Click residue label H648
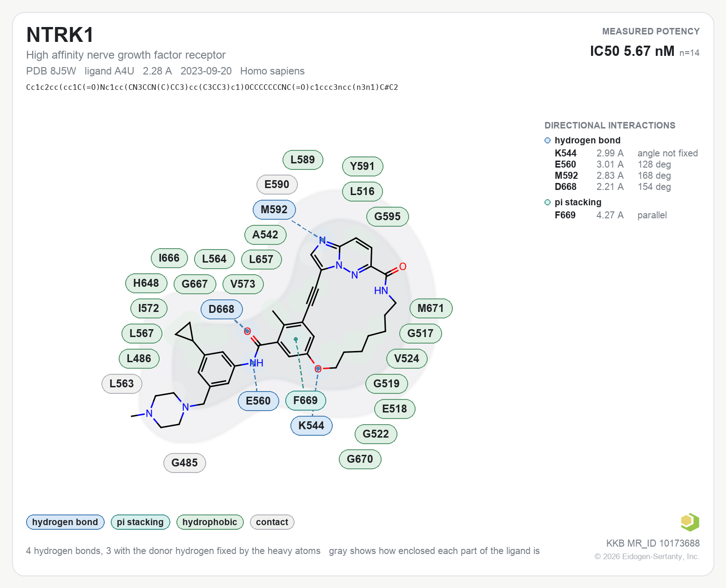This screenshot has width=726, height=588. [146, 283]
